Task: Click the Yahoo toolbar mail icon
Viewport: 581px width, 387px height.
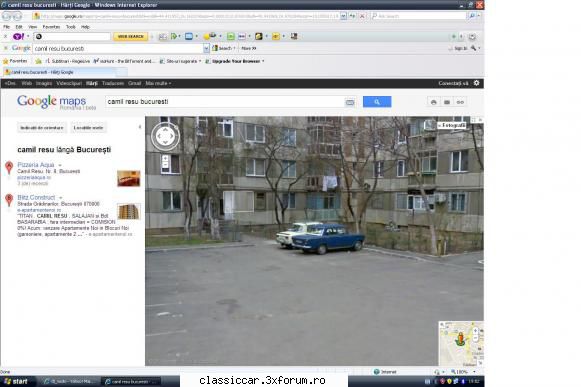Action: point(163,36)
